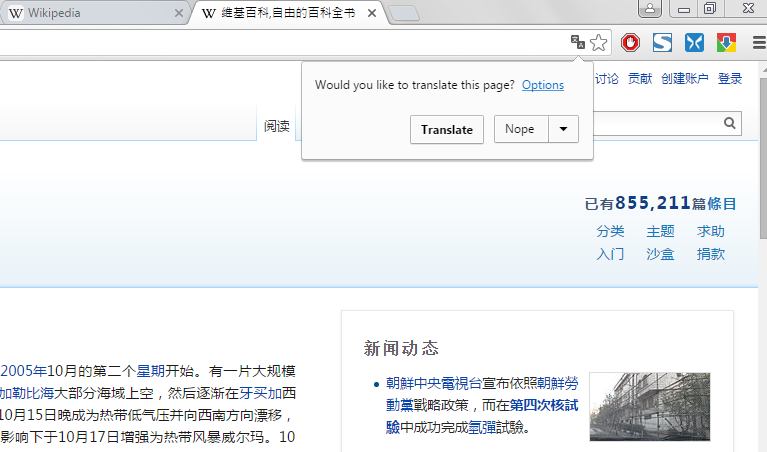Click the 新闻动态 heading

coord(401,348)
